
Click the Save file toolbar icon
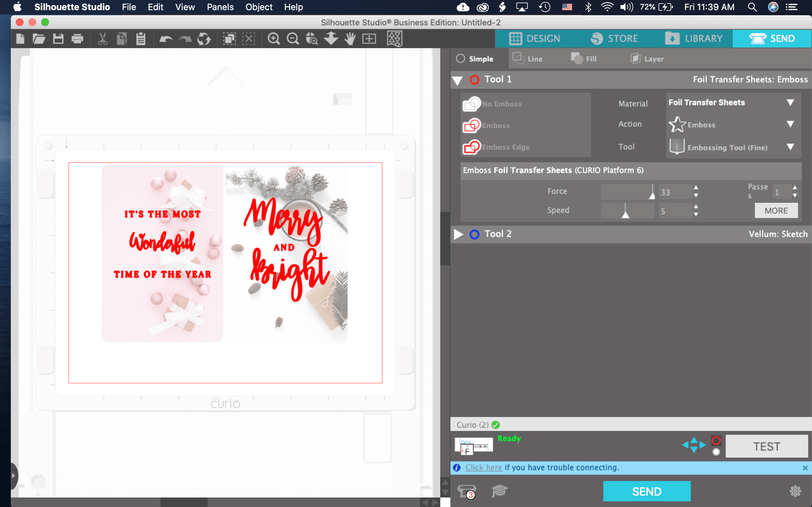(58, 39)
